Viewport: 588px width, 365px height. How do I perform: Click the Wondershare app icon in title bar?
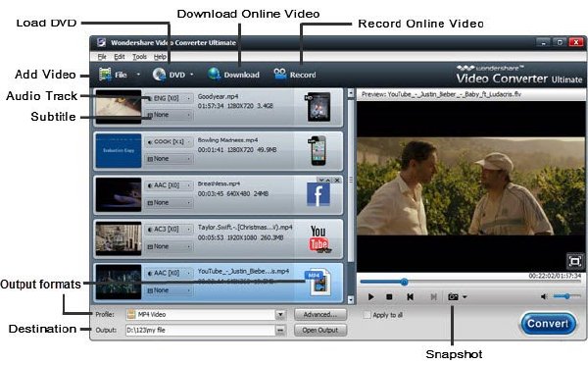(x=101, y=42)
